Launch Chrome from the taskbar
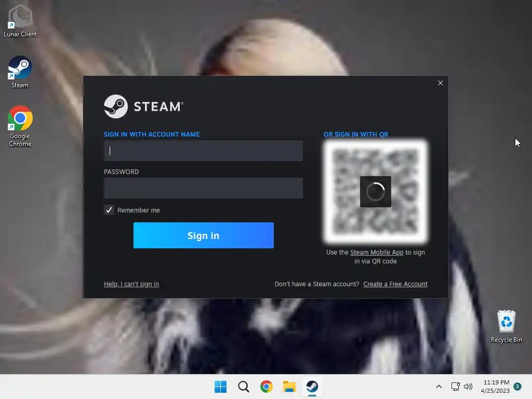This screenshot has height=399, width=532. [x=267, y=387]
